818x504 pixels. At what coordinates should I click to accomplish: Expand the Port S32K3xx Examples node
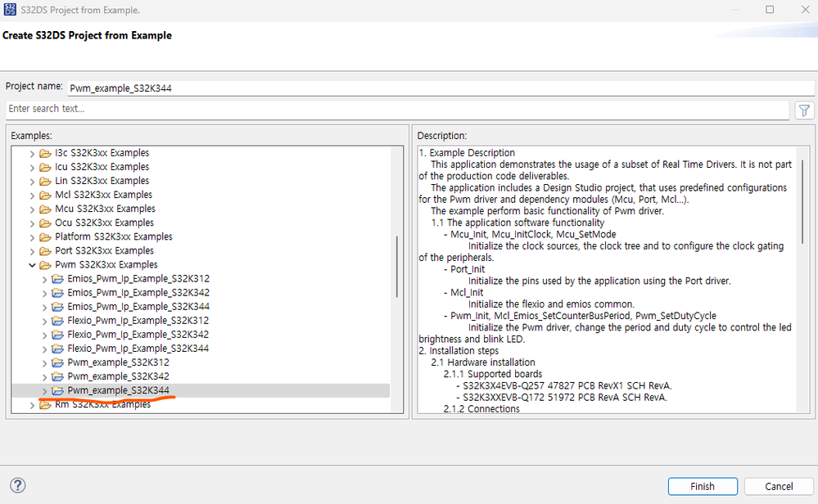[33, 252]
